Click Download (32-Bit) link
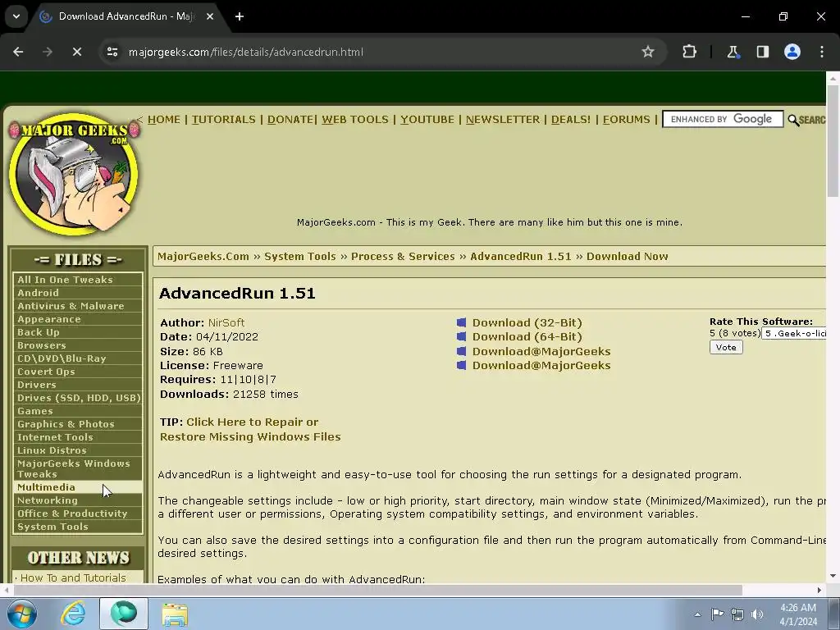Screen dimensions: 840x630 click(x=527, y=322)
